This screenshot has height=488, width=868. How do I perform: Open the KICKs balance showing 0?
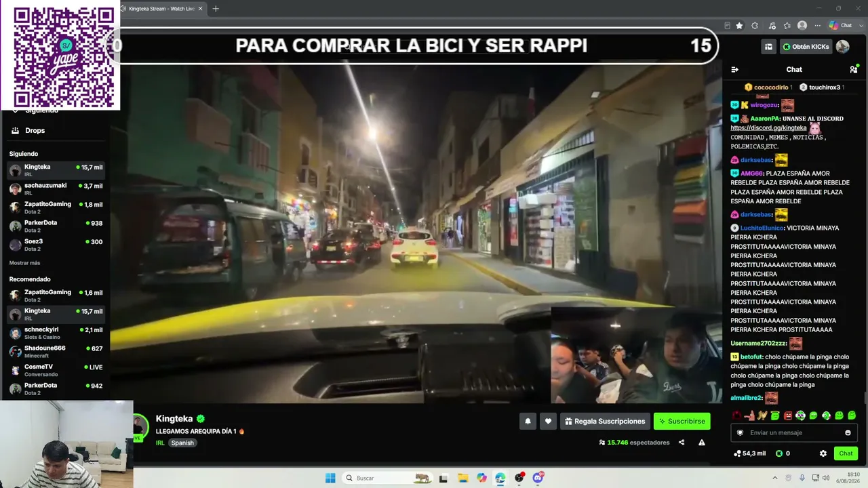tap(783, 453)
